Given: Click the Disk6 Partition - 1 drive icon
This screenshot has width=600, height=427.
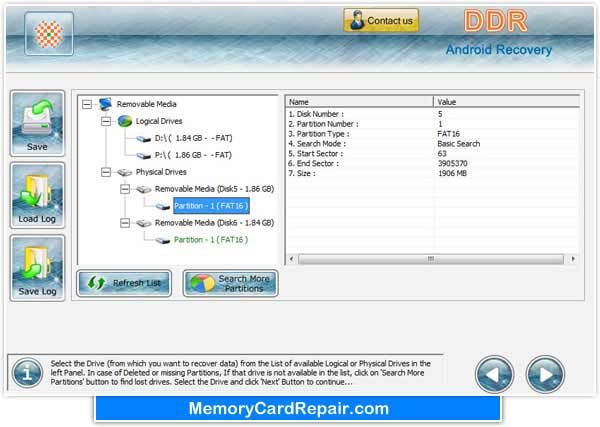Looking at the screenshot, I should click(x=163, y=240).
